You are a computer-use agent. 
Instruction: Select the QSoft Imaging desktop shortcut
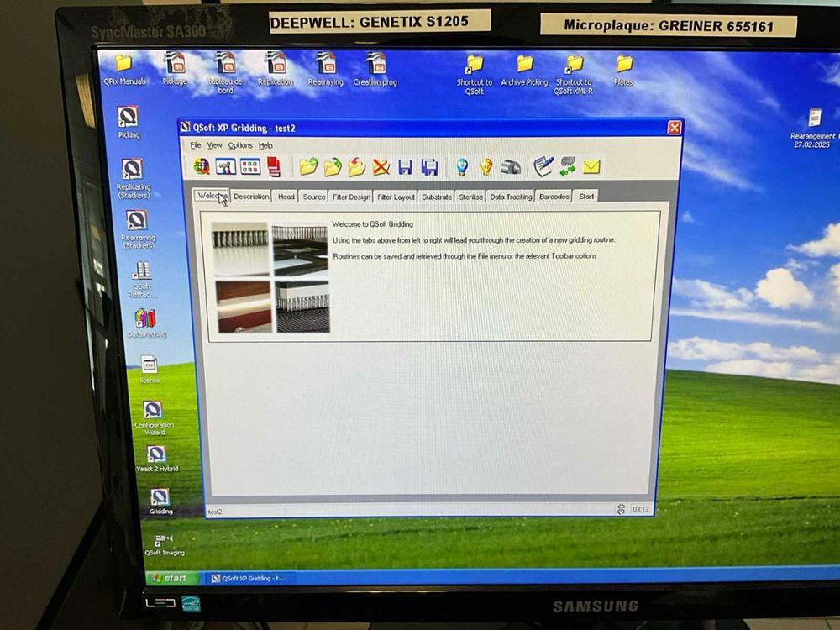(165, 545)
